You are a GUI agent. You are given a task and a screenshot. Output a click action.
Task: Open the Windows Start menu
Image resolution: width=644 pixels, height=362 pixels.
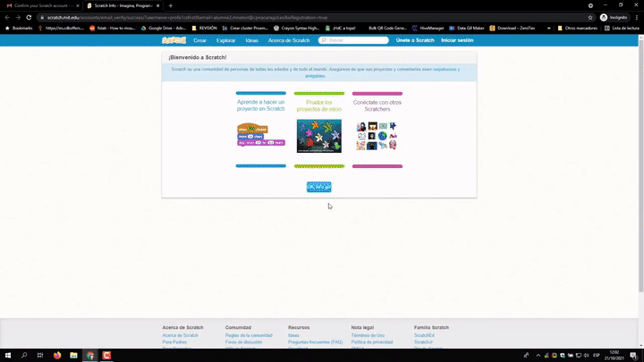pos(8,355)
